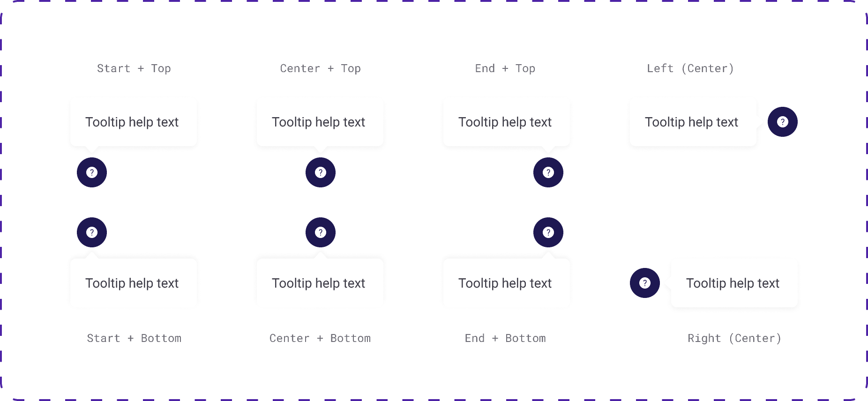The height and width of the screenshot is (401, 868).
Task: Click the End + Bottom label
Action: pyautogui.click(x=505, y=338)
